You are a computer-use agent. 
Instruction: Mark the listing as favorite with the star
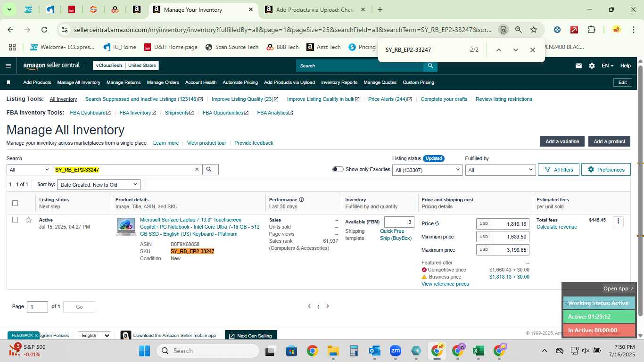click(x=29, y=220)
